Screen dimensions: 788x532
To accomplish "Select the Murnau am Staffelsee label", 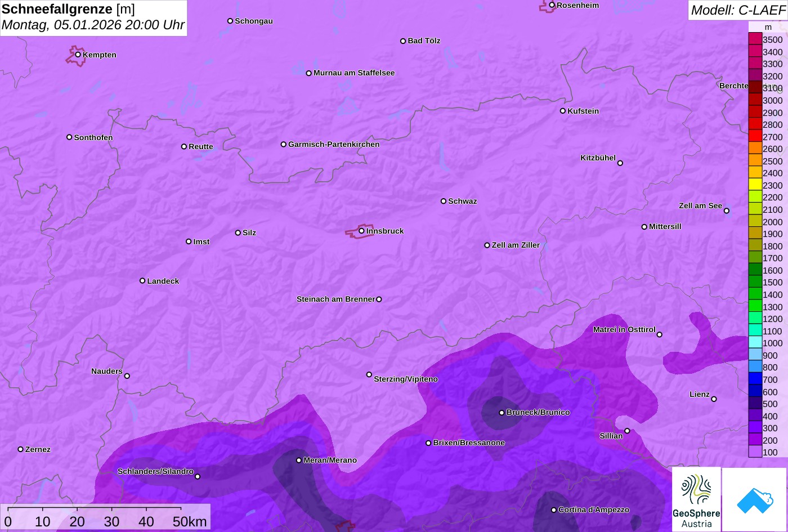I will (354, 73).
